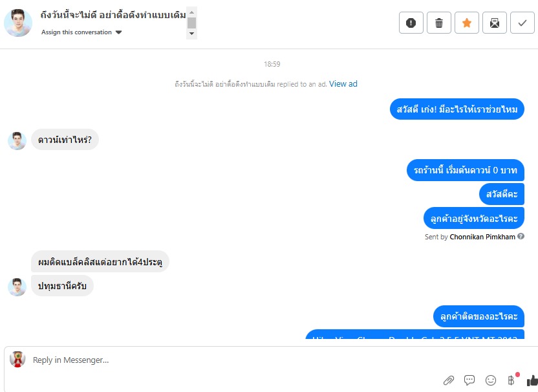Delete conversation using trash can icon

pyautogui.click(x=439, y=23)
